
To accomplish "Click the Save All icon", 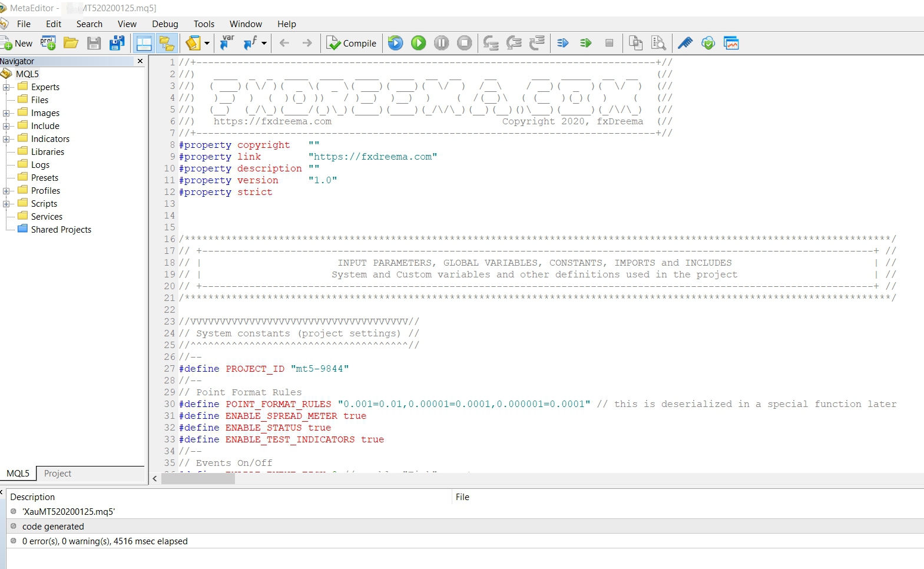I will pyautogui.click(x=117, y=43).
